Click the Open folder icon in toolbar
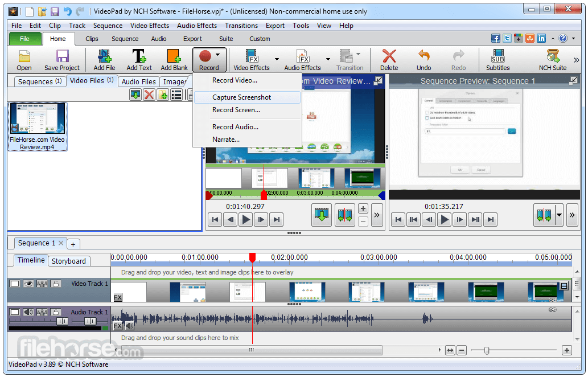 tap(24, 56)
